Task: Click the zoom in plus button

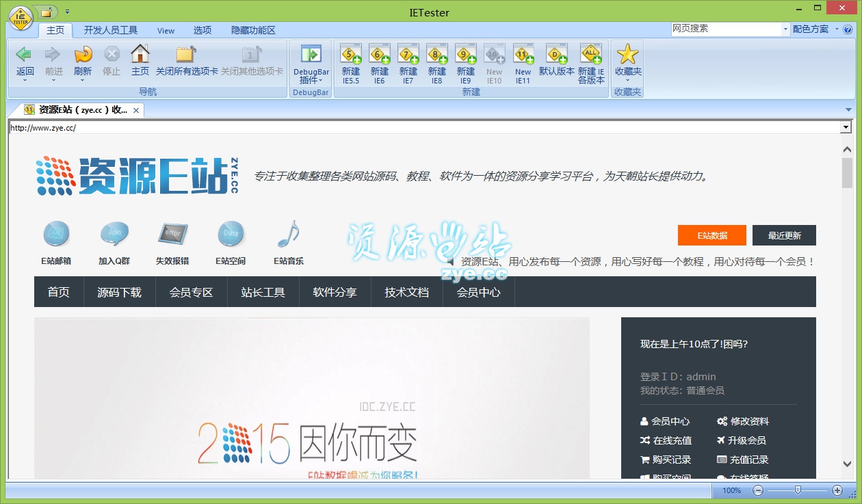Action: click(x=837, y=490)
